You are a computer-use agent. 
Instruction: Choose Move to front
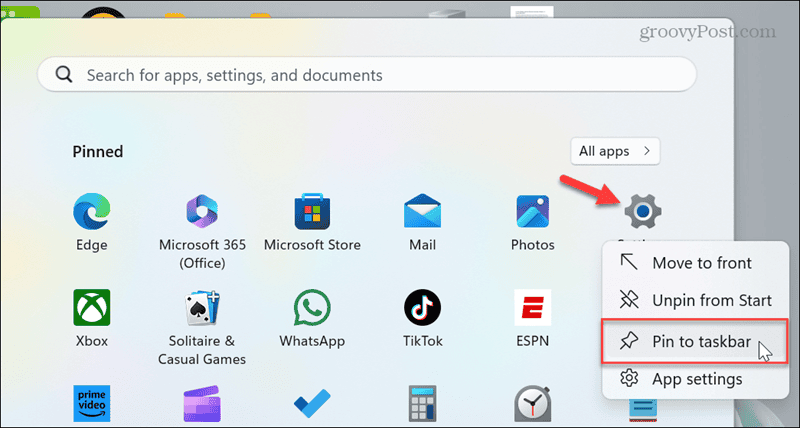point(695,263)
